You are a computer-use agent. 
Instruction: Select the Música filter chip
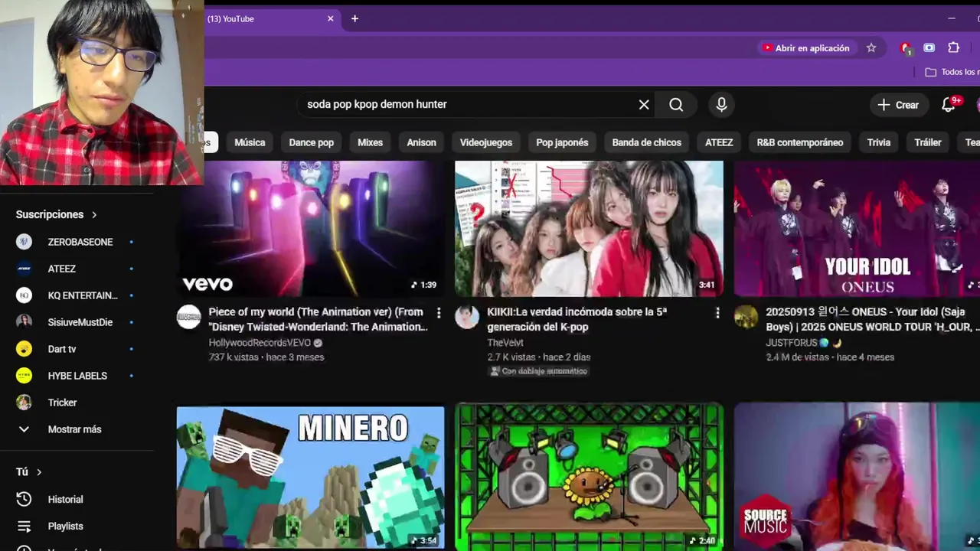(250, 142)
